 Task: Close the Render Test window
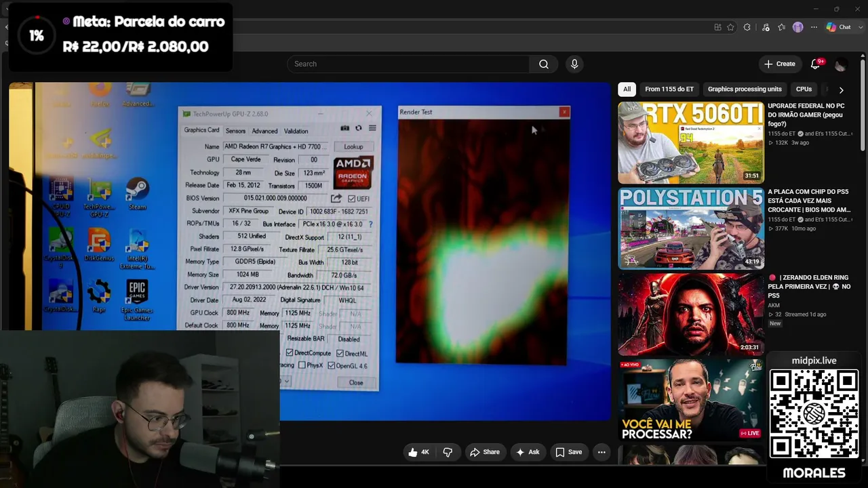pyautogui.click(x=564, y=112)
